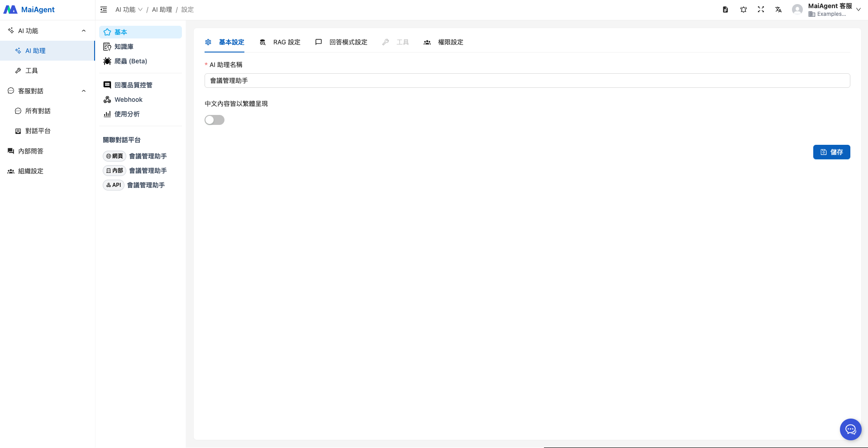Expand the MaiAgent 客服 account dropdown arrow
868x448 pixels.
(x=858, y=10)
